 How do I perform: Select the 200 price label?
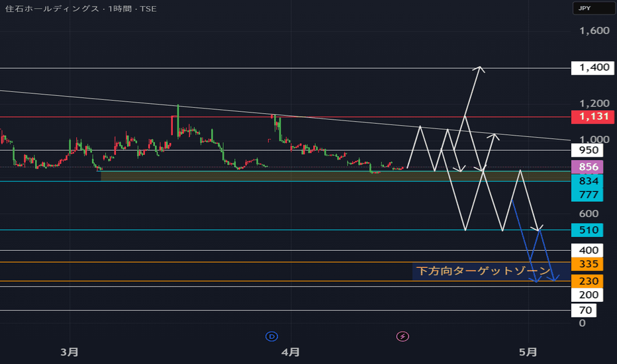point(587,295)
